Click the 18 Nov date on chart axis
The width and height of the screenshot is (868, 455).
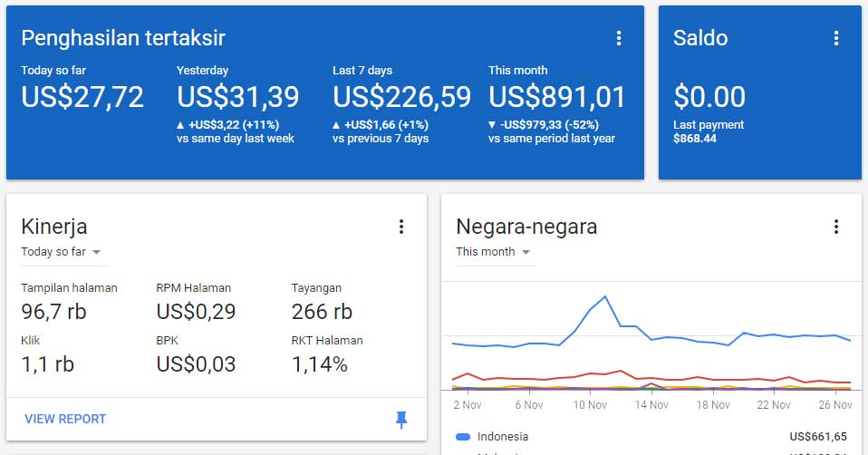pyautogui.click(x=713, y=405)
